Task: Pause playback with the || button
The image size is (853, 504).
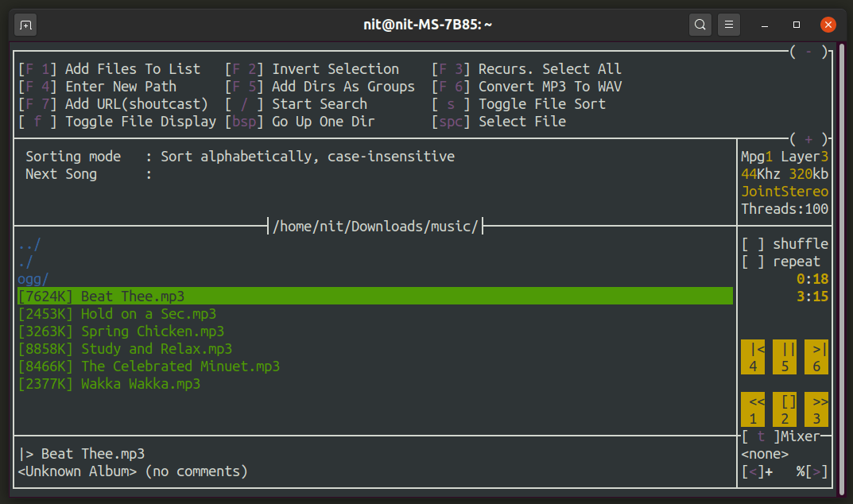Action: click(784, 356)
